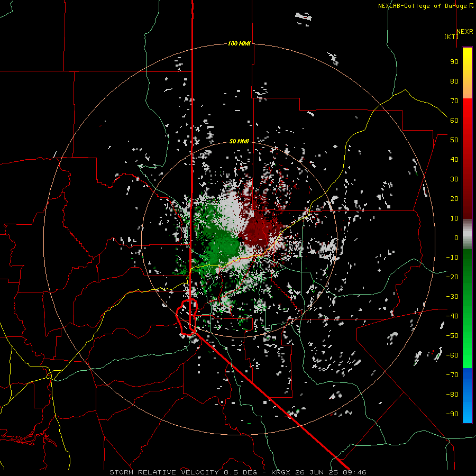Select the positive 20 scale value
476x476 pixels.
point(454,198)
